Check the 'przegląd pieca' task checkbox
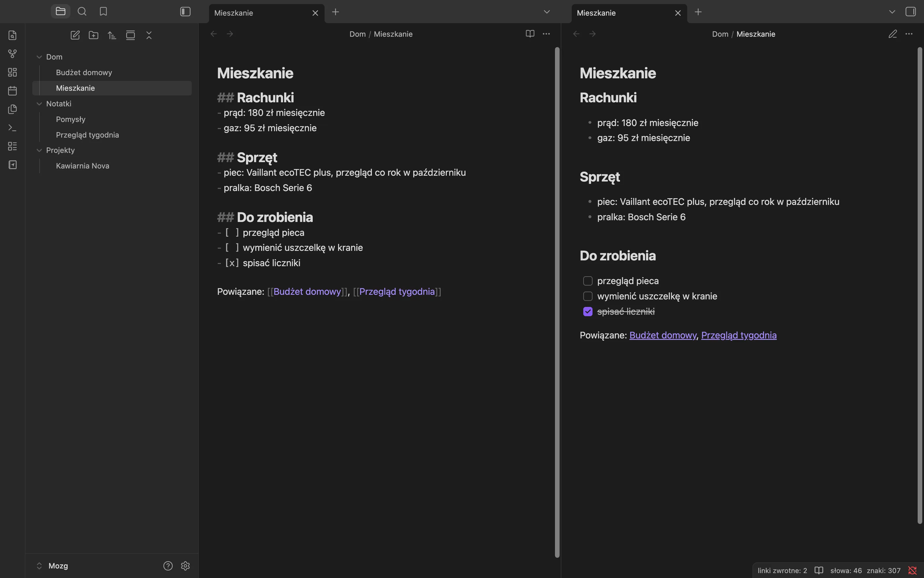Image resolution: width=924 pixels, height=578 pixels. click(588, 281)
